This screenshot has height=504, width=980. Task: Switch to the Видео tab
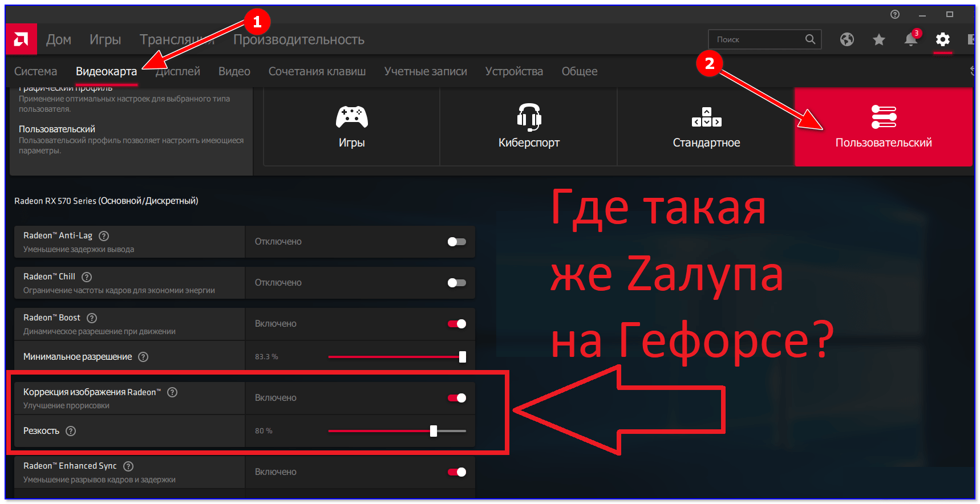point(234,71)
